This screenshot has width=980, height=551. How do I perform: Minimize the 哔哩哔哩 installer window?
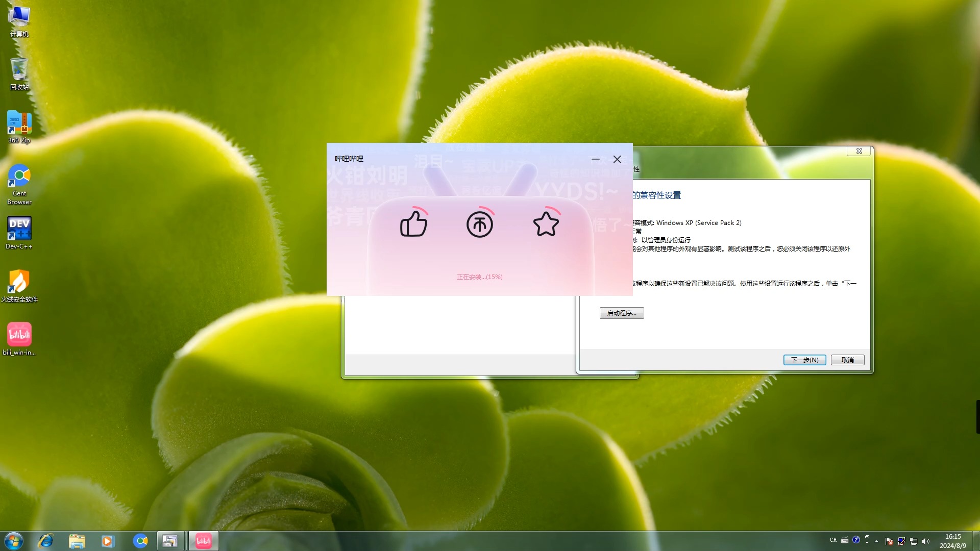coord(595,159)
